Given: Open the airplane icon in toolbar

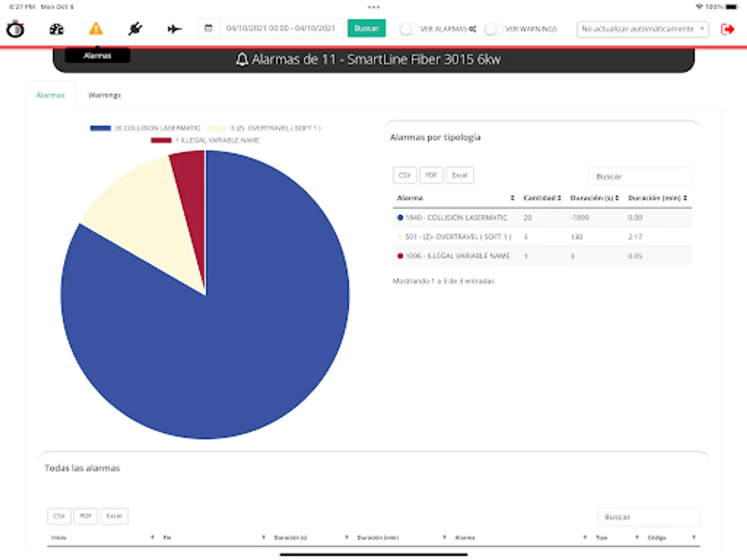Looking at the screenshot, I should pyautogui.click(x=175, y=29).
